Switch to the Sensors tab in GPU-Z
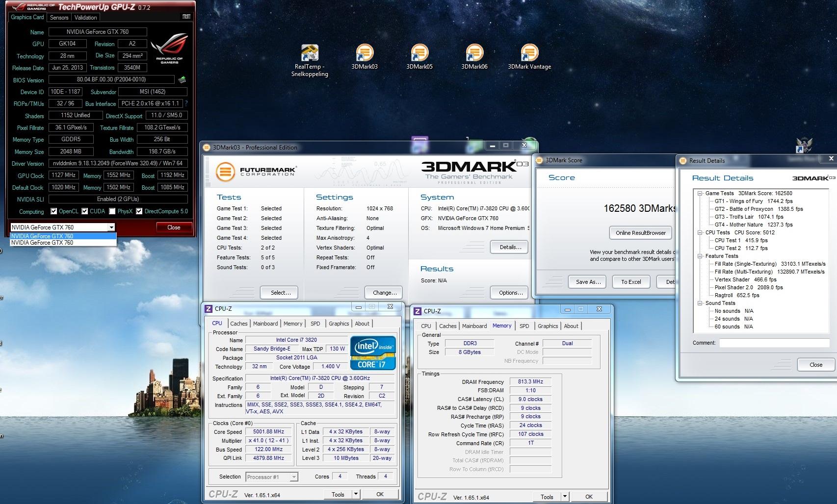 pyautogui.click(x=59, y=18)
